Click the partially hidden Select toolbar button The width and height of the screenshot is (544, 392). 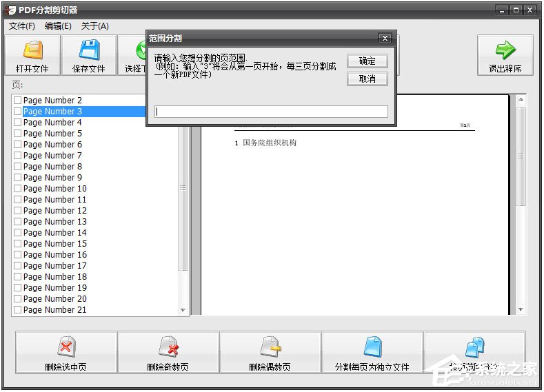coord(132,55)
